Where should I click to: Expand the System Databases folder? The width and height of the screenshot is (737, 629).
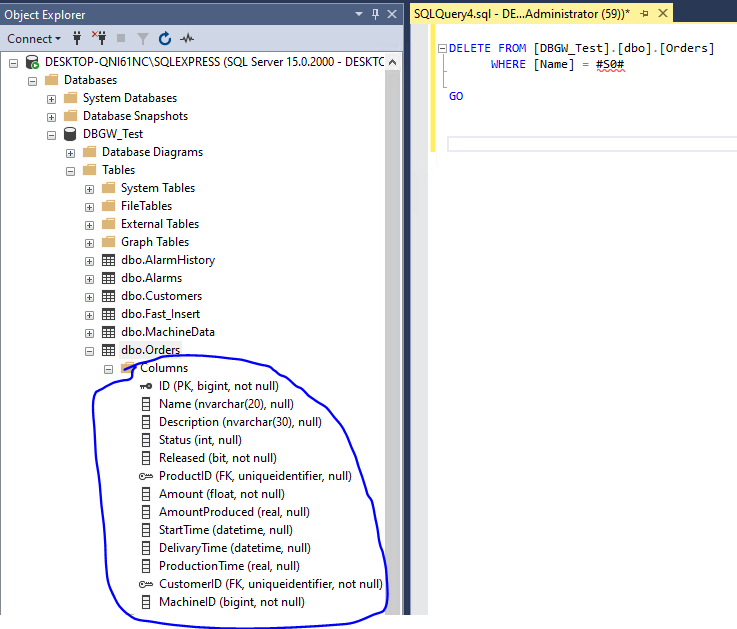tap(51, 99)
